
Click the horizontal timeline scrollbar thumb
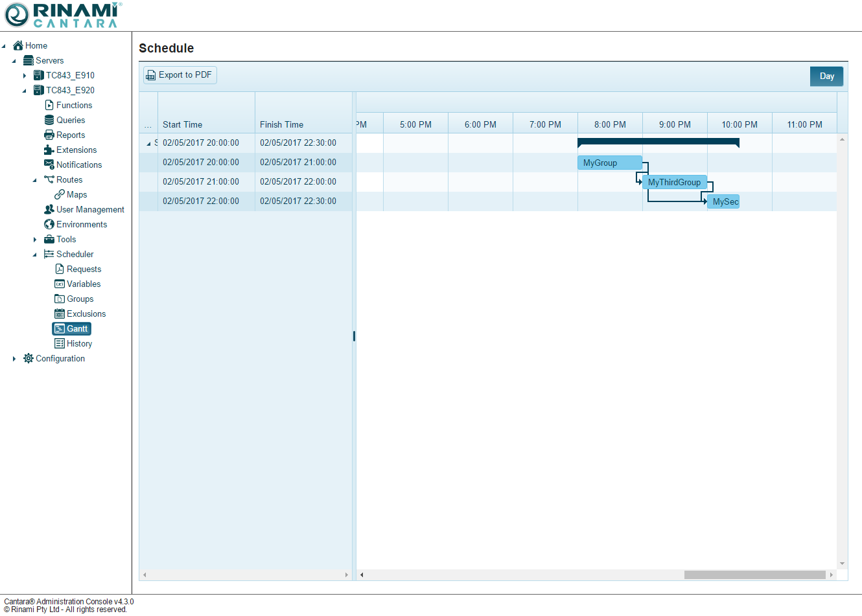pos(754,575)
